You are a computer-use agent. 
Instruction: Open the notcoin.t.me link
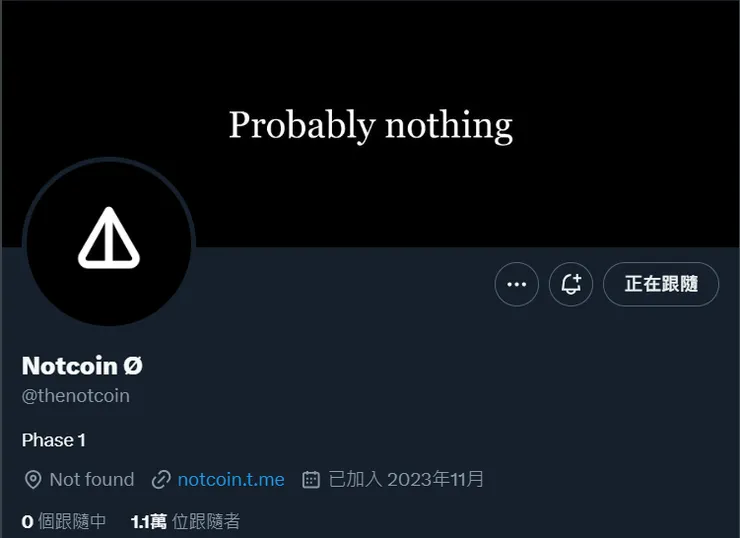[x=231, y=480]
